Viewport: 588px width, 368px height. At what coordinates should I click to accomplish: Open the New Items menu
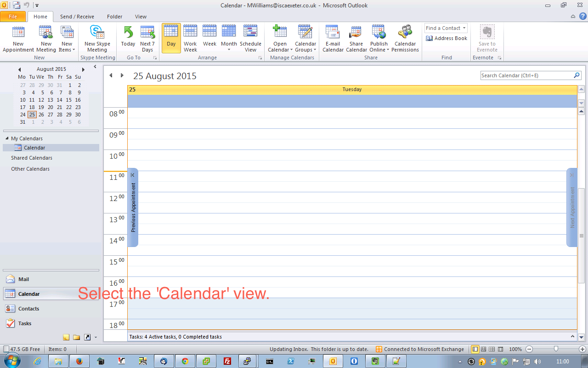click(x=67, y=39)
